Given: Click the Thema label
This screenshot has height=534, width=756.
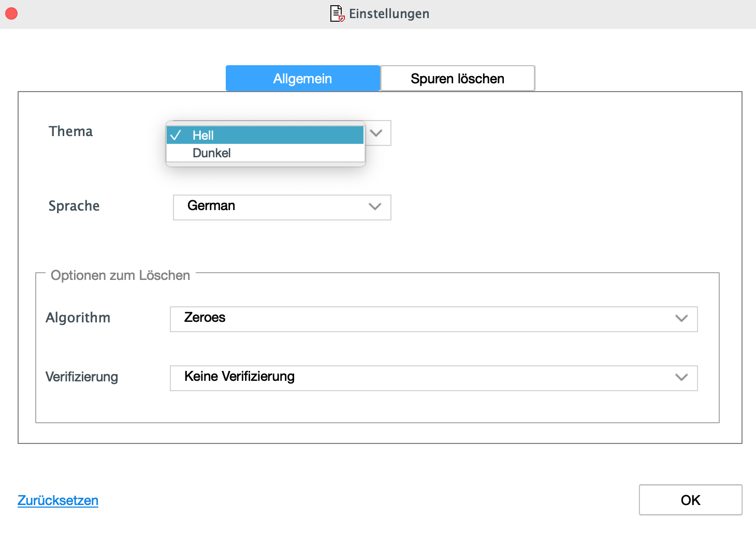Looking at the screenshot, I should tap(71, 131).
